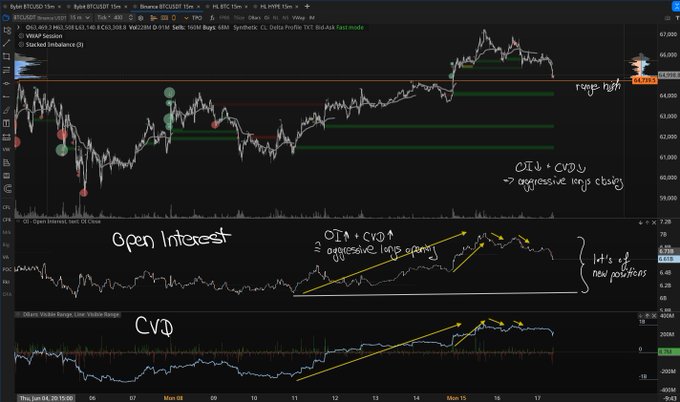Select the volume profile chart-type icon
The width and height of the screenshot is (680, 402).
[x=154, y=18]
